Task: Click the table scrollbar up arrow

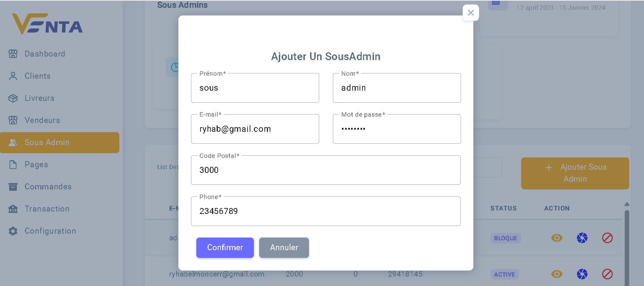Action: 627,204
